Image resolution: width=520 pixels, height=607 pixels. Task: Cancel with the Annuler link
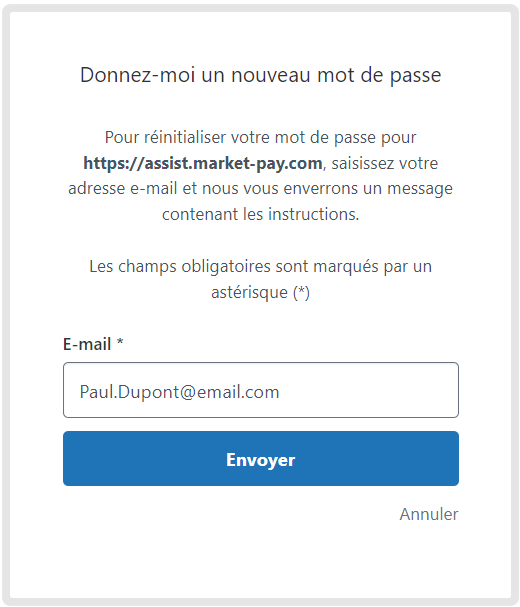[429, 514]
